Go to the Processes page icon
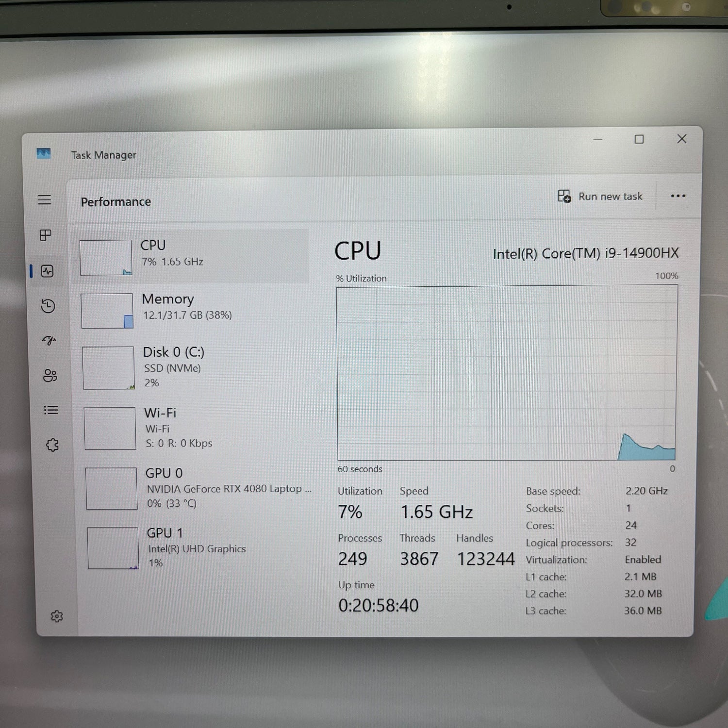This screenshot has width=728, height=728. (46, 235)
